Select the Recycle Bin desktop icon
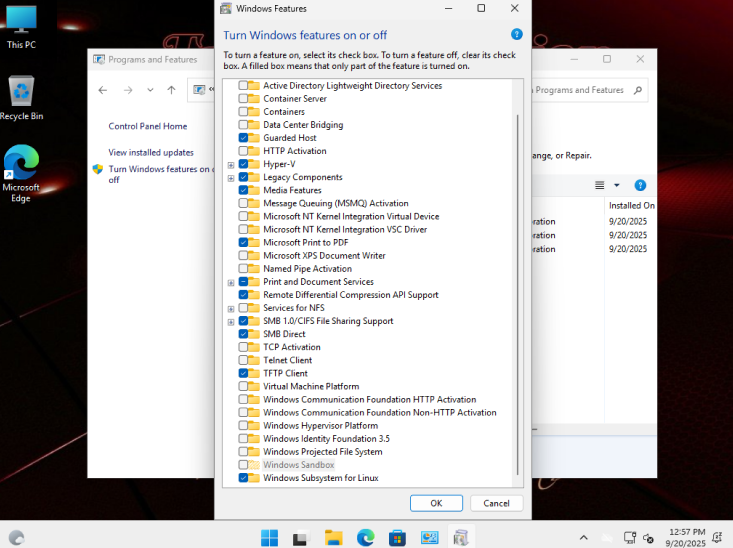Viewport: 733px width, 548px height. tap(21, 98)
